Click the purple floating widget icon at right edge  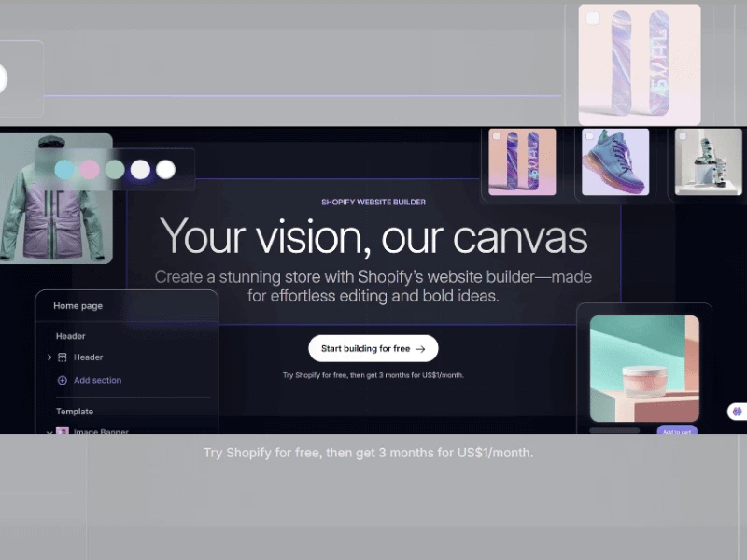tap(737, 411)
